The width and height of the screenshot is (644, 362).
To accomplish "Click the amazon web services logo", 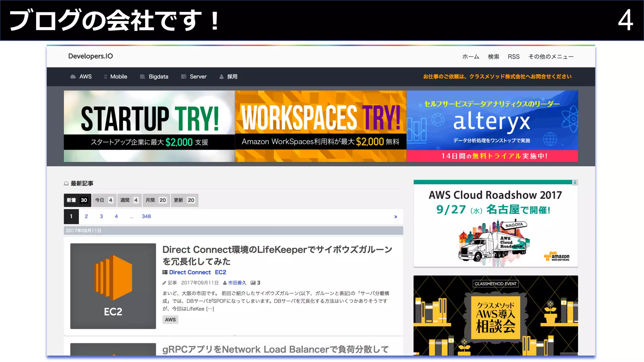I will click(x=557, y=256).
